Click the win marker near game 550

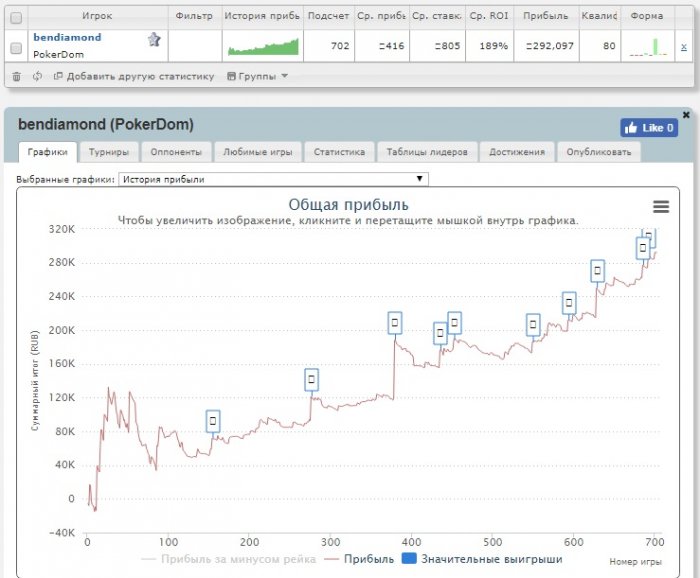(533, 325)
